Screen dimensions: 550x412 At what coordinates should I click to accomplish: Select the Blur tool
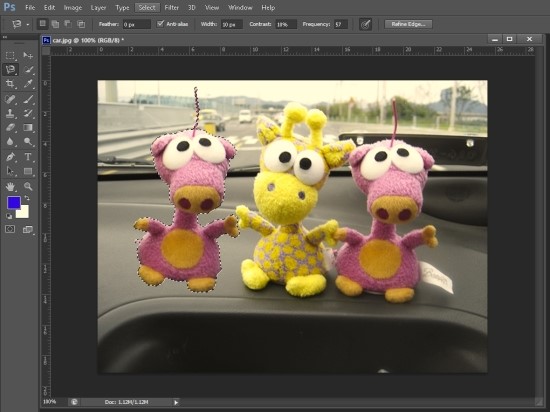[x=10, y=141]
